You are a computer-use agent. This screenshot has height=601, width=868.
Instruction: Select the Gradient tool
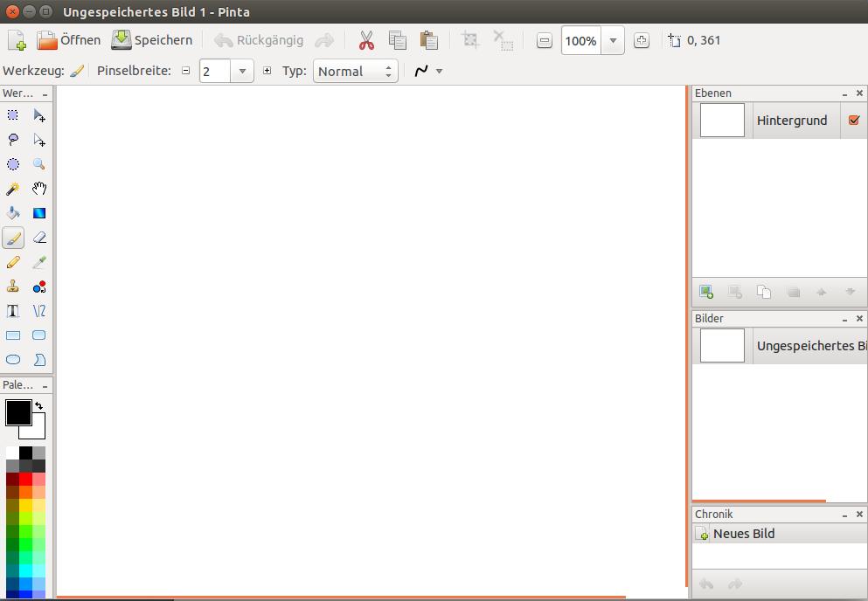tap(38, 213)
